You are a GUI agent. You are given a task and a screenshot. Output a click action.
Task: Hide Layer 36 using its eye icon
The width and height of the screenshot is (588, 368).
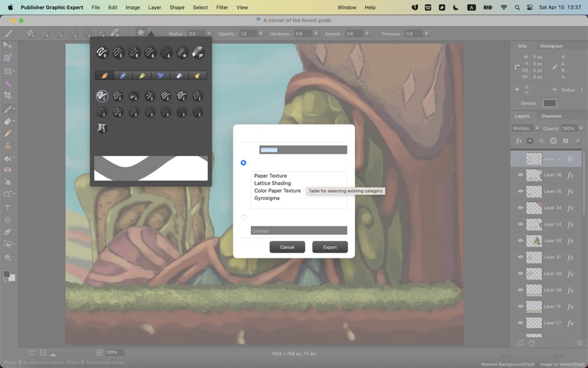click(521, 175)
